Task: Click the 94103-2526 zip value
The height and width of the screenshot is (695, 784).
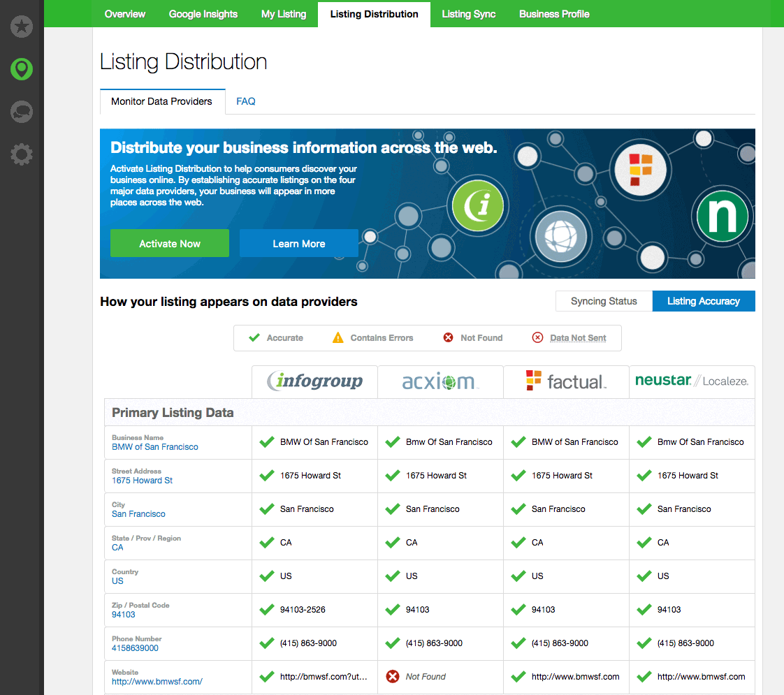Action: pyautogui.click(x=303, y=610)
